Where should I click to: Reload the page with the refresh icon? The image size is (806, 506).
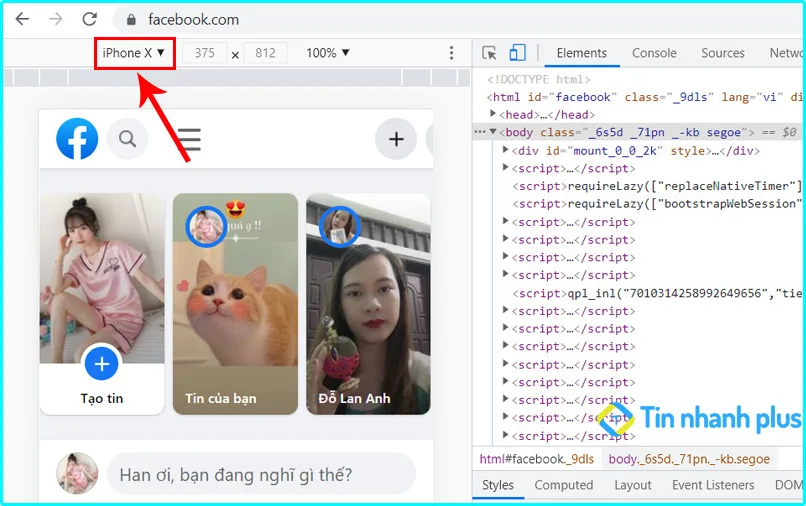(89, 20)
